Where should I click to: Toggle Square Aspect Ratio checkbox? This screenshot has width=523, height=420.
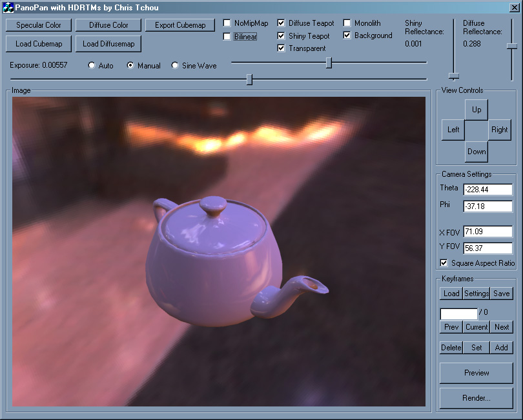pos(444,263)
